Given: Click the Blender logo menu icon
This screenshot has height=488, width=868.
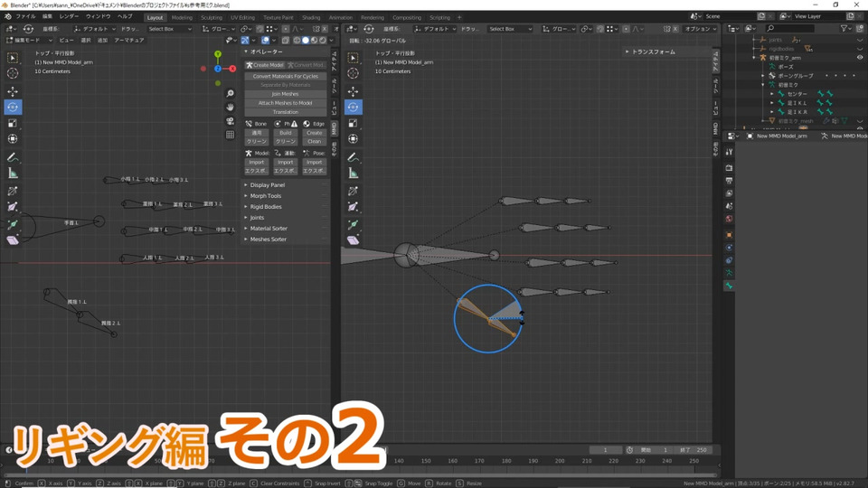Looking at the screenshot, I should click(x=7, y=16).
